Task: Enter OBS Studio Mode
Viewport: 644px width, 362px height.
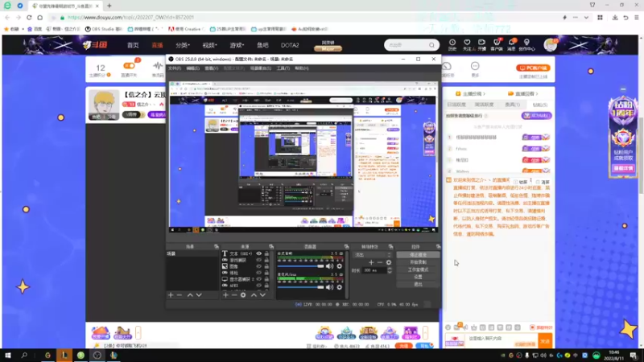Action: (x=418, y=269)
